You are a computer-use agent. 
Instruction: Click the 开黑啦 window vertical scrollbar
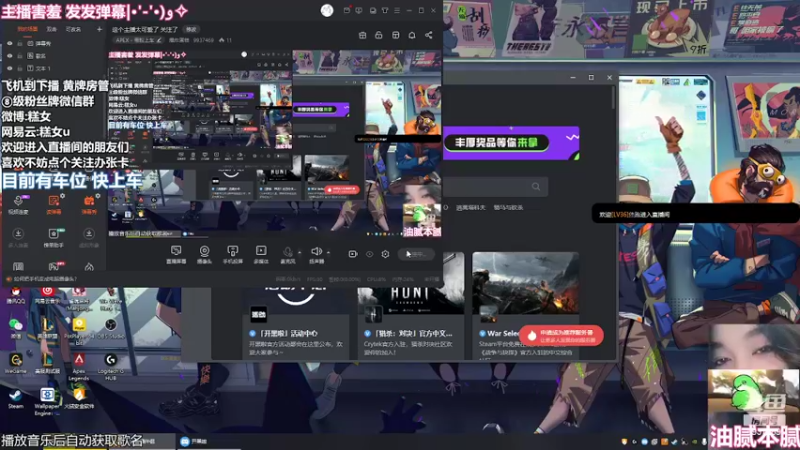tap(614, 97)
